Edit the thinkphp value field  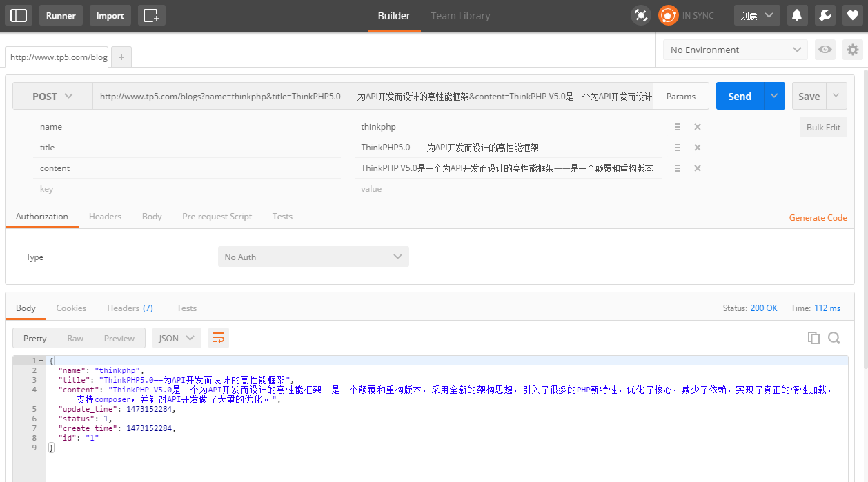(x=509, y=127)
